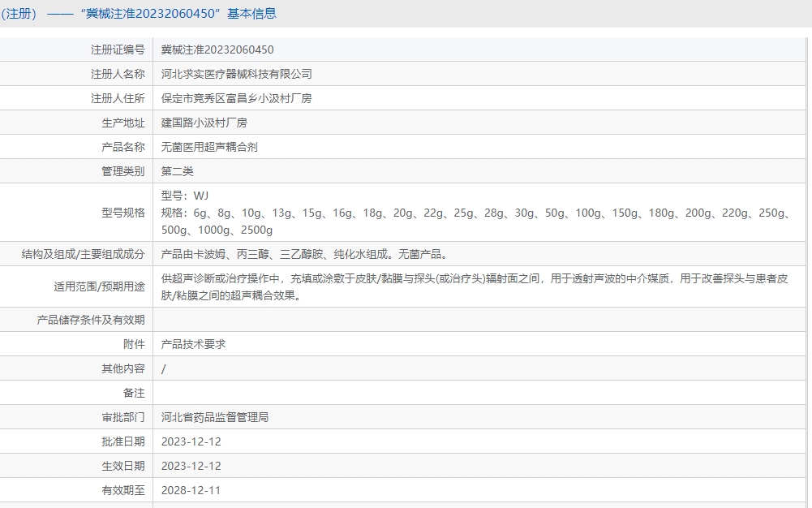The image size is (812, 508).
Task: Click the approval date 2023-12-12 beside 批准日期
Action: [191, 441]
